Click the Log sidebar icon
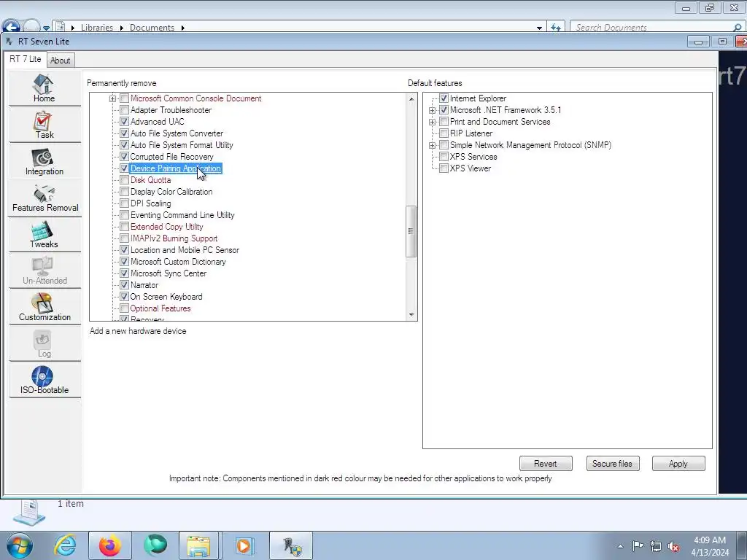 [44, 344]
